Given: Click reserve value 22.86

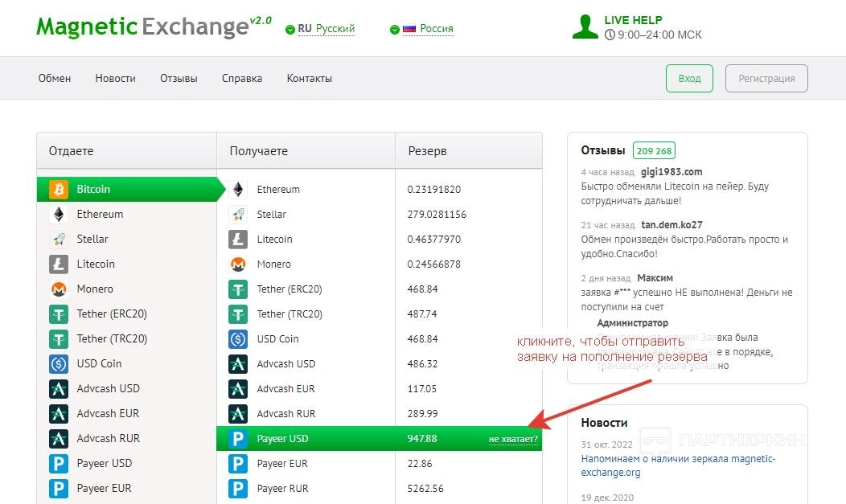Looking at the screenshot, I should click(x=420, y=464).
